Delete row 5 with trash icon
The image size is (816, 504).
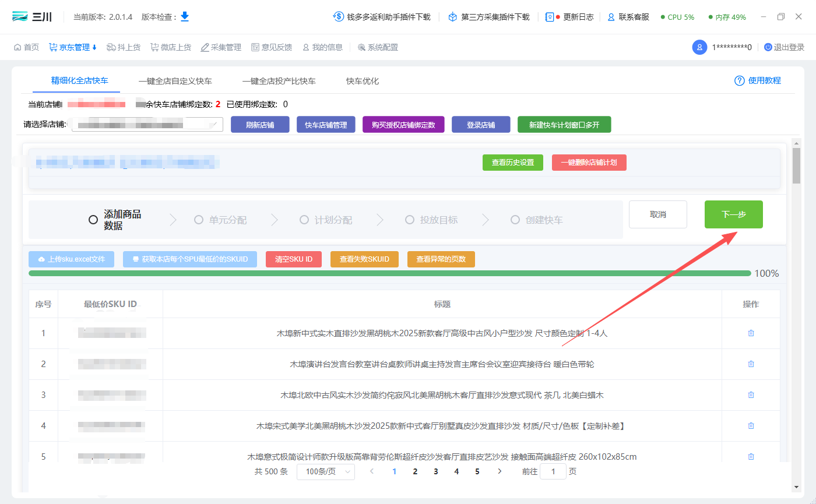[x=751, y=457]
